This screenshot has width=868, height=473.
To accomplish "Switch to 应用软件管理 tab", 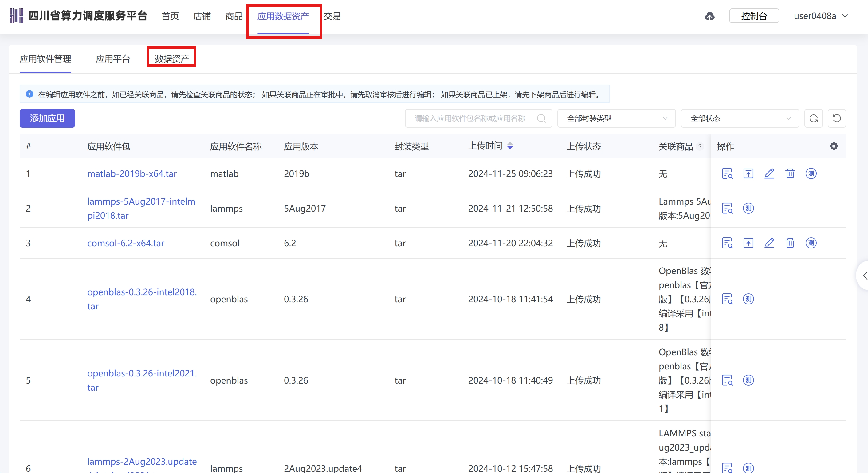I will tap(45, 59).
